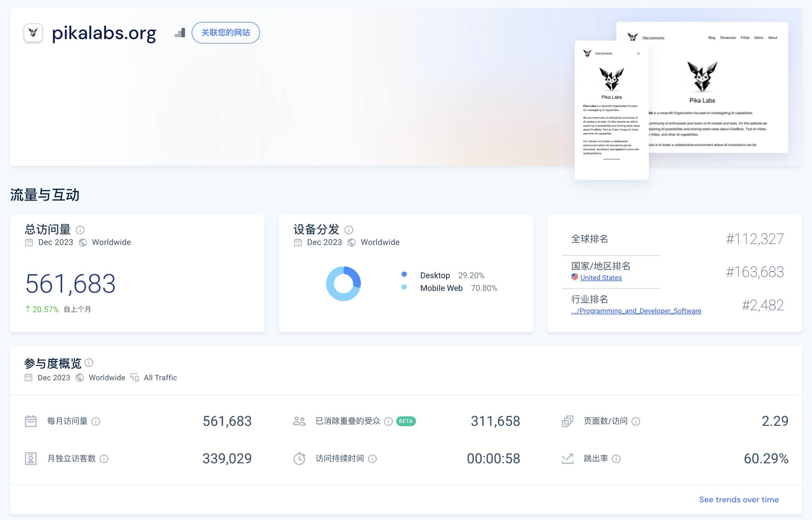This screenshot has height=520, width=812.
Task: Click info icon next to 参与度概览
Action: point(89,363)
